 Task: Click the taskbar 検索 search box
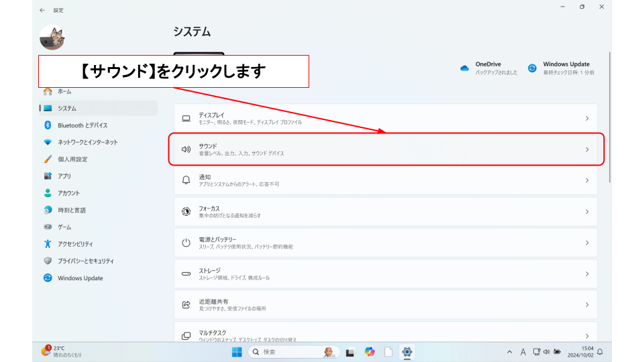[x=285, y=352]
